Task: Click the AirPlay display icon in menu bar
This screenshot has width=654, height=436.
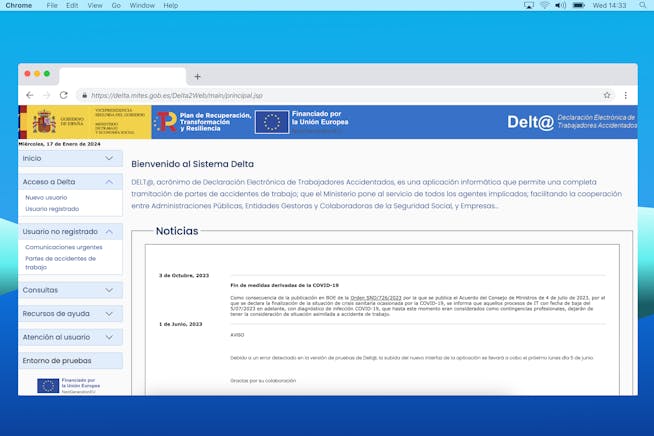Action: [528, 5]
